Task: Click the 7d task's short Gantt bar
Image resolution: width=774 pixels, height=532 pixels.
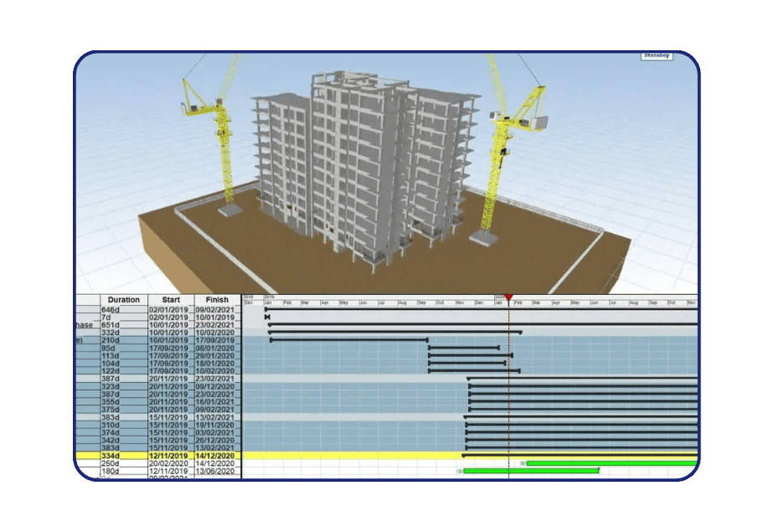Action: [x=266, y=317]
